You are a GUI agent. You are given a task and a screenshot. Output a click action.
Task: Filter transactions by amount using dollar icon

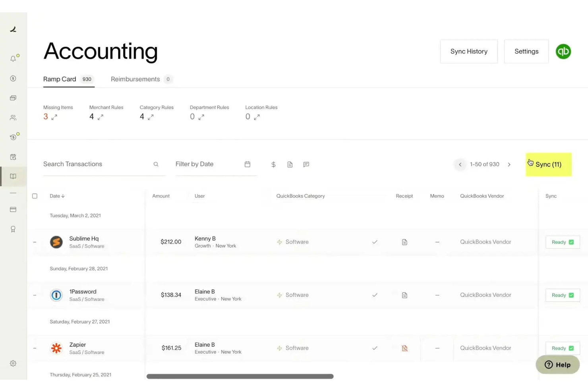(273, 164)
